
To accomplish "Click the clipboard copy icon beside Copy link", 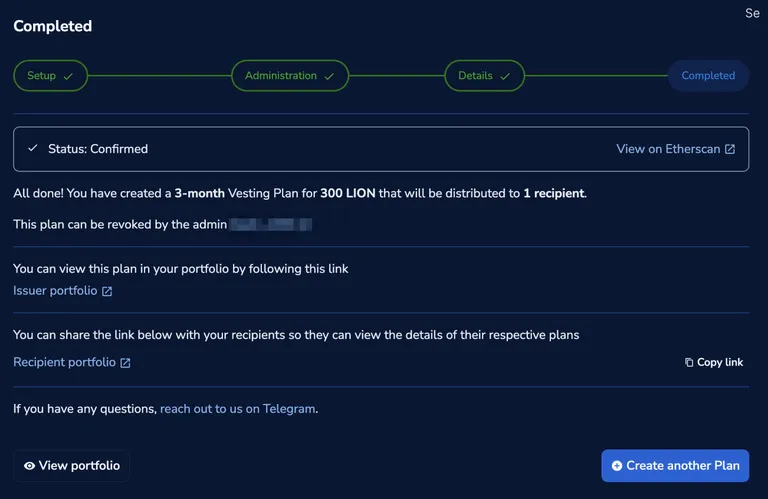I will [x=689, y=362].
